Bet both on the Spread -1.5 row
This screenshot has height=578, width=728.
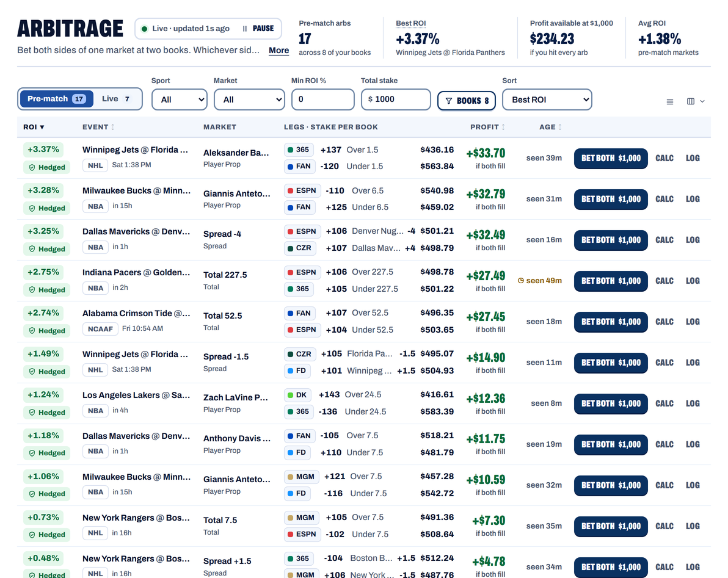[x=611, y=363]
